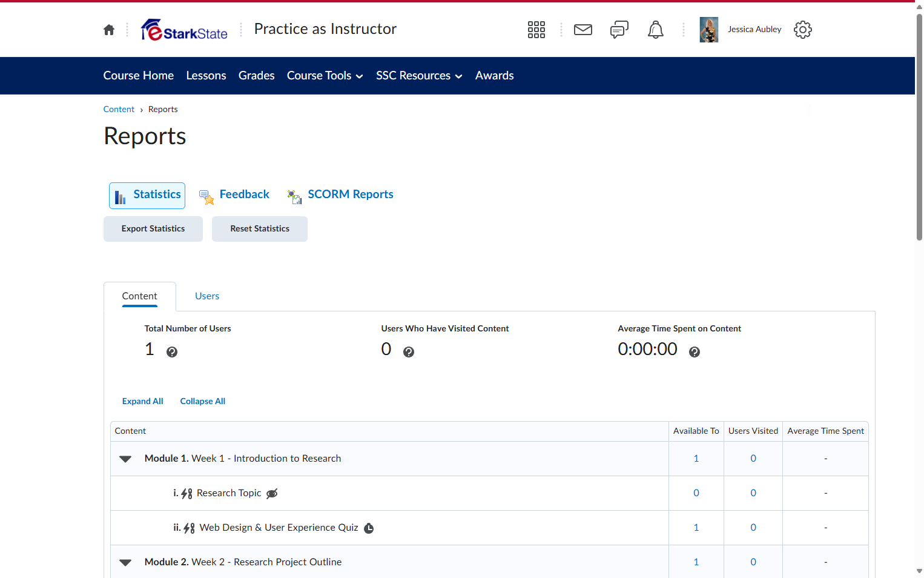This screenshot has width=924, height=578.
Task: Select the Content statistics tab
Action: 140,296
